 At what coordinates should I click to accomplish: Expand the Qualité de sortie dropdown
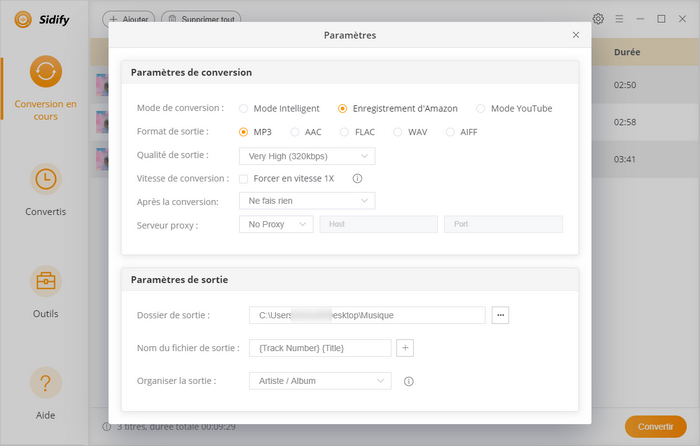tap(306, 155)
